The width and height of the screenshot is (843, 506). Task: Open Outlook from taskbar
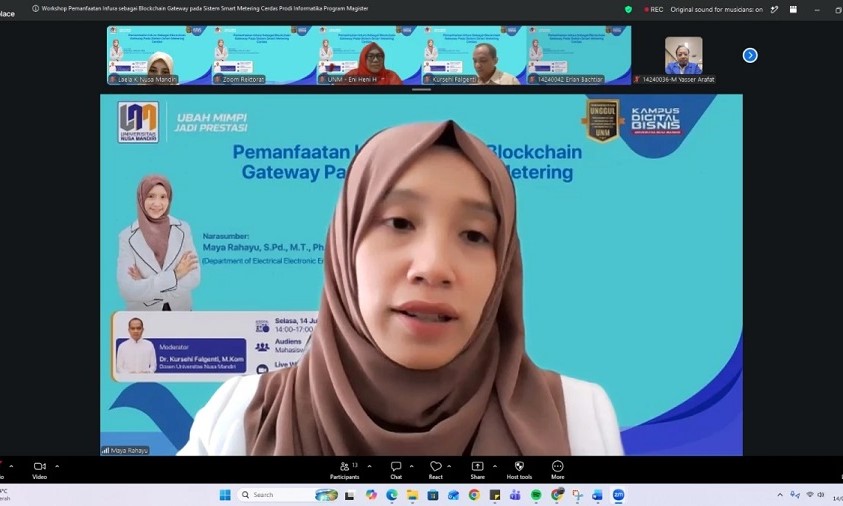click(453, 495)
